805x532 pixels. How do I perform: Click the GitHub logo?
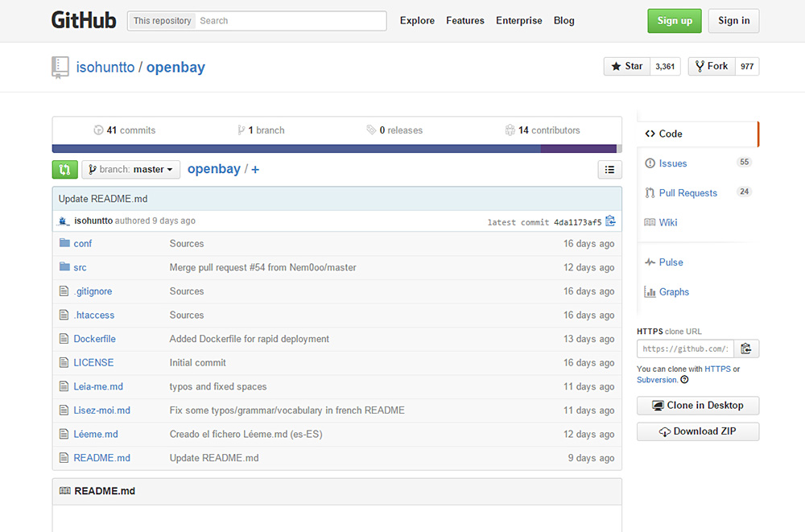pos(84,21)
